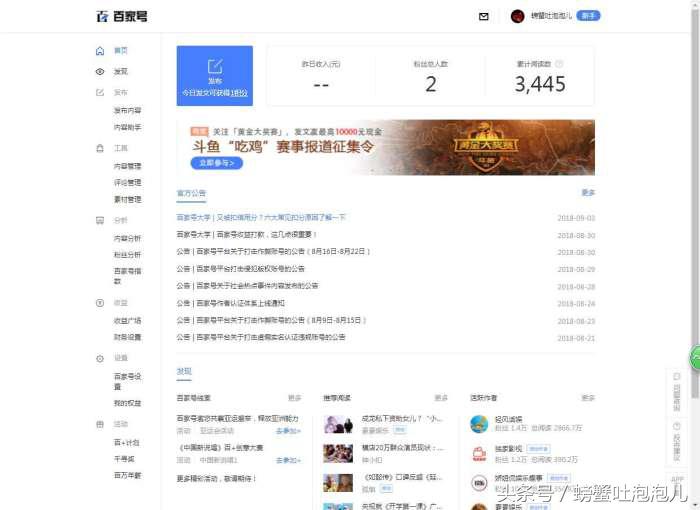Viewport: 700px width, 510px height.
Task: Click 更多 beside 推荐阅读
Action: (x=441, y=398)
